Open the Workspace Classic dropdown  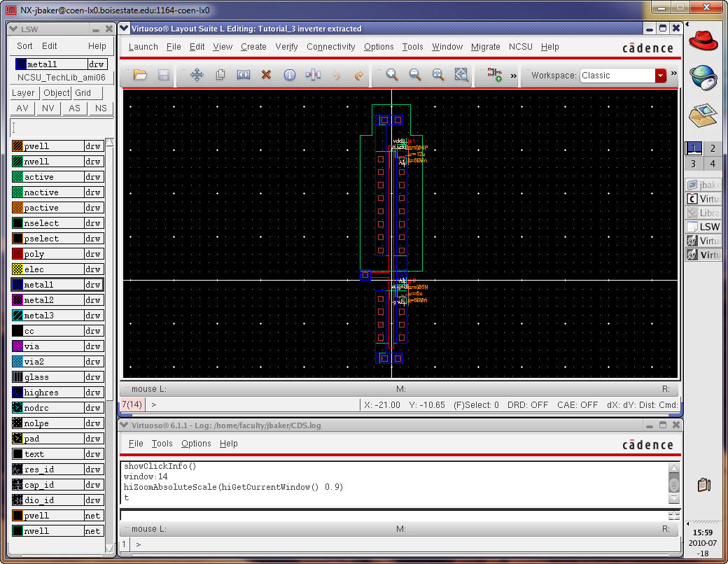click(660, 76)
